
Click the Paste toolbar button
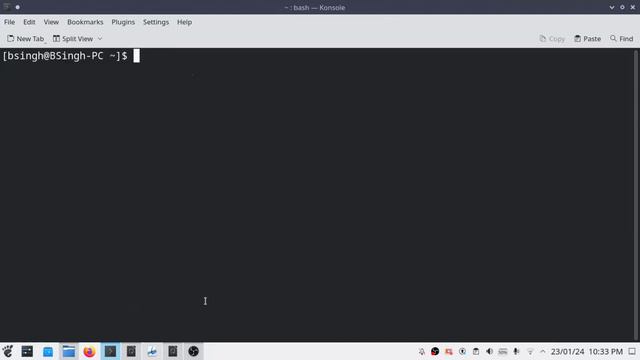(587, 39)
